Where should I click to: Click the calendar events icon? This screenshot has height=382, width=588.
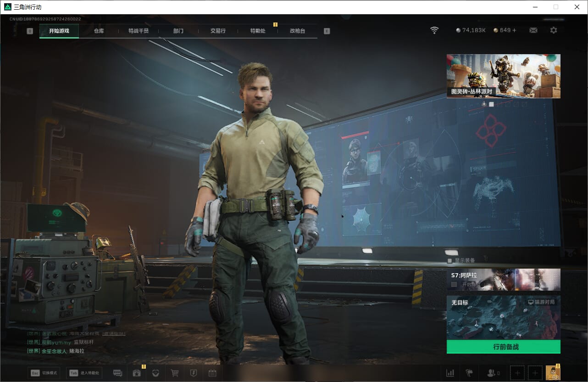click(212, 373)
